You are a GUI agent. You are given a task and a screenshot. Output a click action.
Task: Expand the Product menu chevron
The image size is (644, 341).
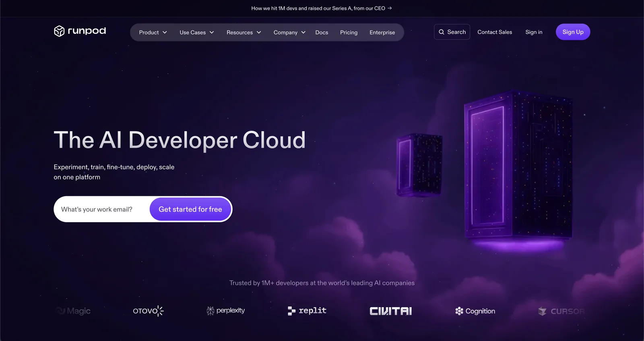point(165,32)
